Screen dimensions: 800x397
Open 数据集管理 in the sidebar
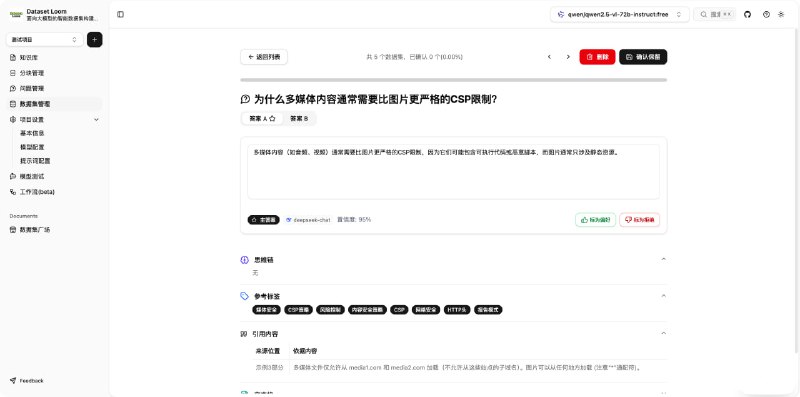(x=54, y=104)
